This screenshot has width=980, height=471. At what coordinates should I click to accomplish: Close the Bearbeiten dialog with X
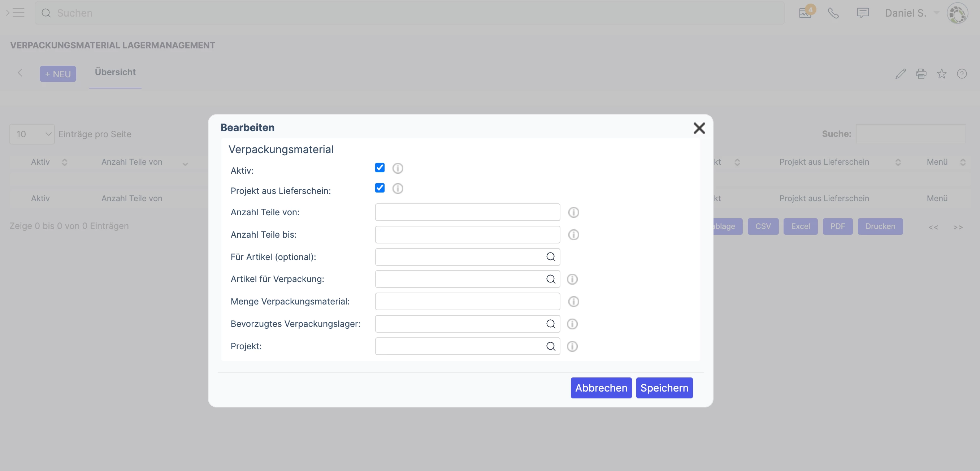pyautogui.click(x=699, y=128)
